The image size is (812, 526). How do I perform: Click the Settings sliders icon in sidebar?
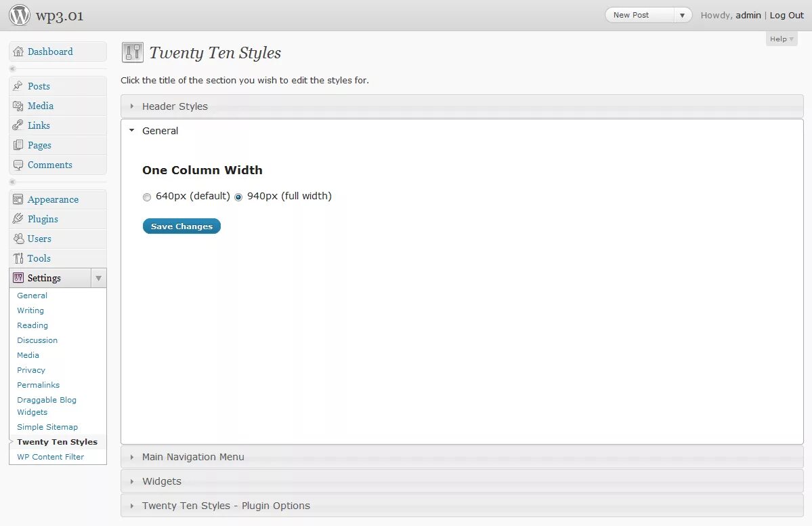tap(18, 278)
